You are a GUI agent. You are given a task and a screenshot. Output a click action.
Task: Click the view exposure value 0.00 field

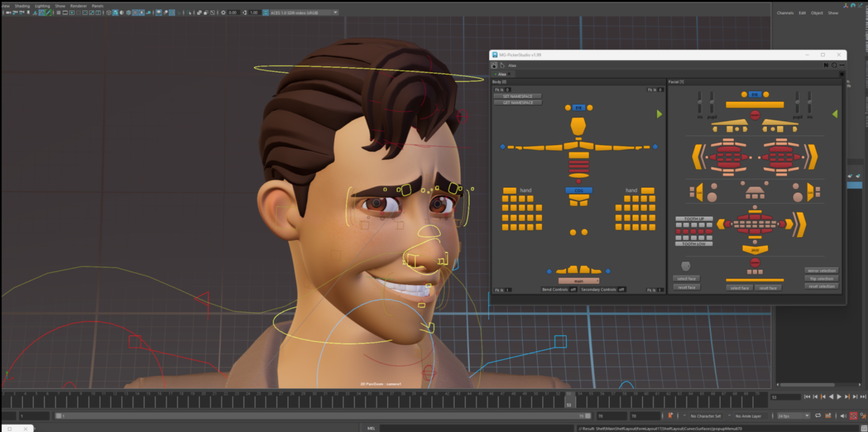233,13
